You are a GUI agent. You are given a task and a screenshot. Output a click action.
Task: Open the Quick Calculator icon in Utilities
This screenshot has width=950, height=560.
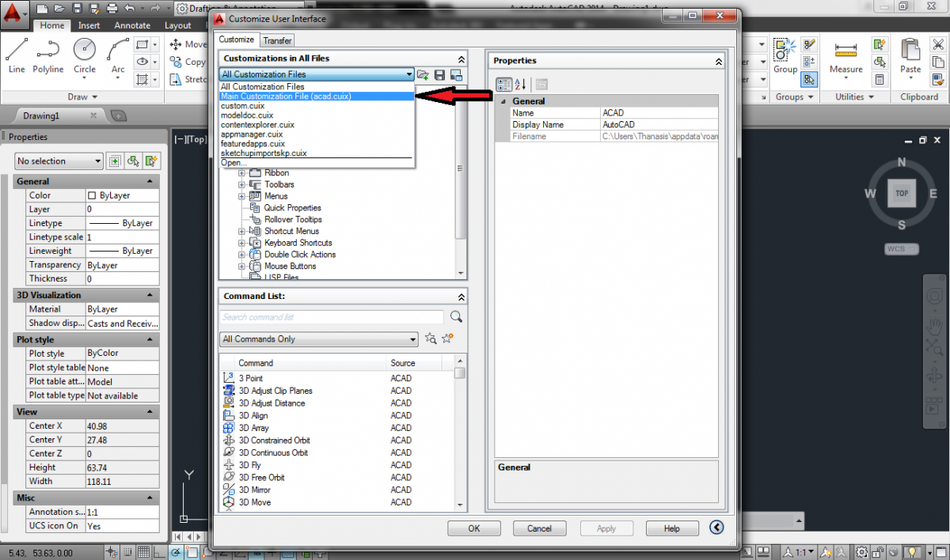pos(880,80)
